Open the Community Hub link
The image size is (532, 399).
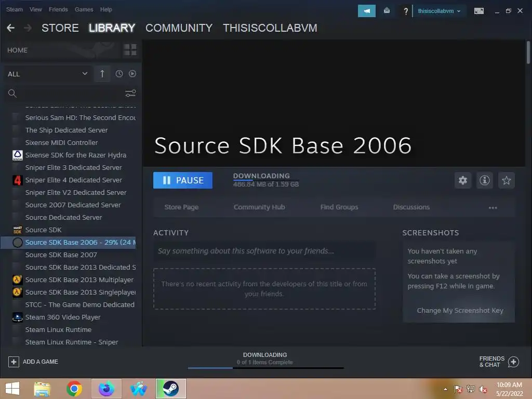259,207
